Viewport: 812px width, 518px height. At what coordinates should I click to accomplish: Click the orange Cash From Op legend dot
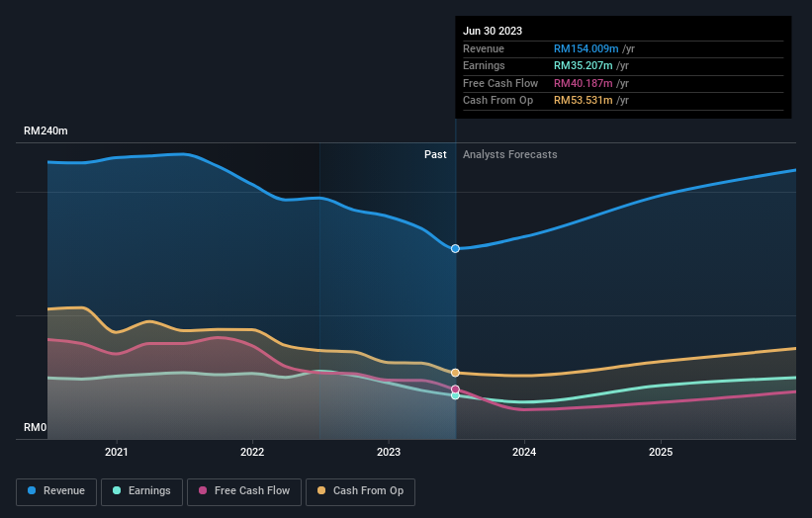click(x=321, y=490)
